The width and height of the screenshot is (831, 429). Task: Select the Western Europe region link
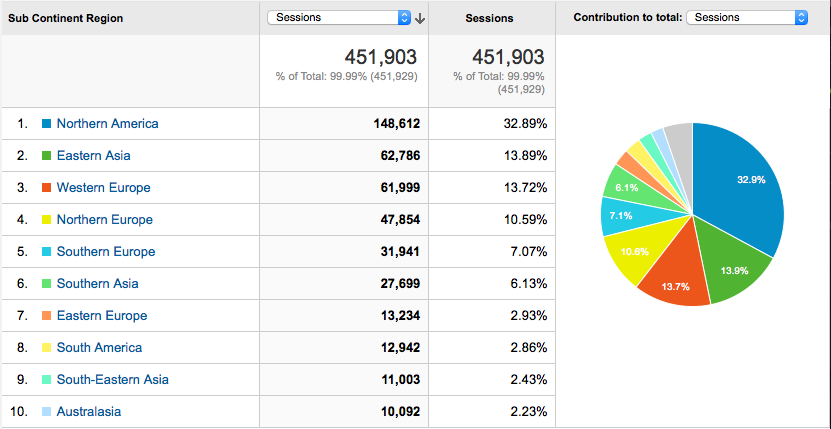(103, 188)
